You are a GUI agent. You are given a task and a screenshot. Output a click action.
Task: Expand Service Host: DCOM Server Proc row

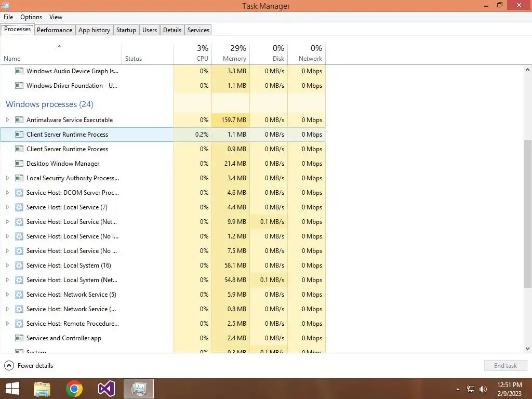pos(7,193)
